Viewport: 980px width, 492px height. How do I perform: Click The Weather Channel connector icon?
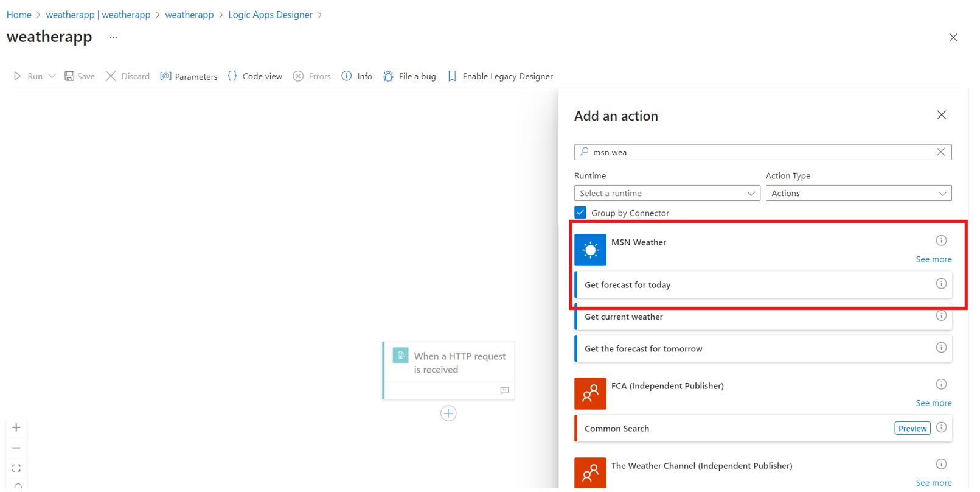pos(591,473)
